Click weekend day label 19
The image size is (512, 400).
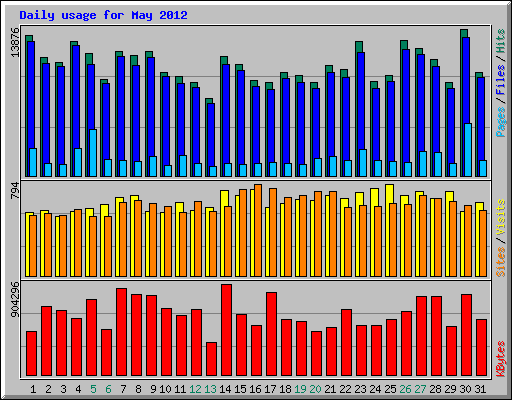click(300, 389)
